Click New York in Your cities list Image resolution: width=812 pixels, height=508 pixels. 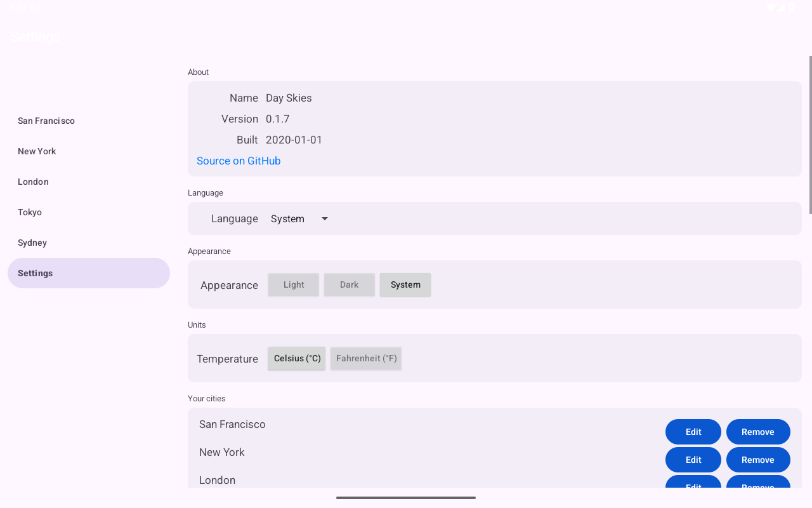pos(222,452)
